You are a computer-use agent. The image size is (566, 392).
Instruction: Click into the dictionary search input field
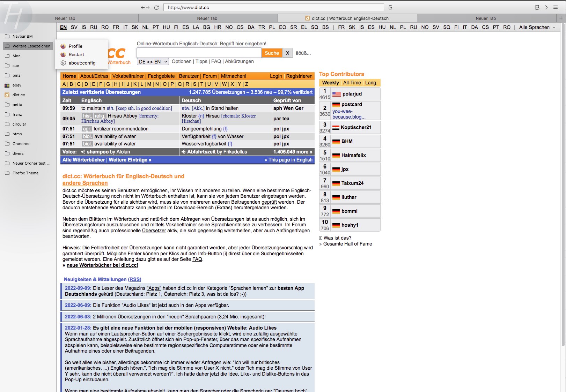[199, 53]
